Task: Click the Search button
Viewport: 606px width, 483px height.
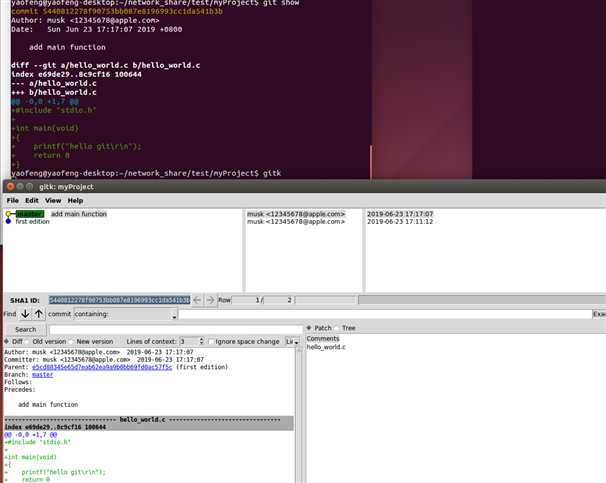Action: [x=26, y=330]
